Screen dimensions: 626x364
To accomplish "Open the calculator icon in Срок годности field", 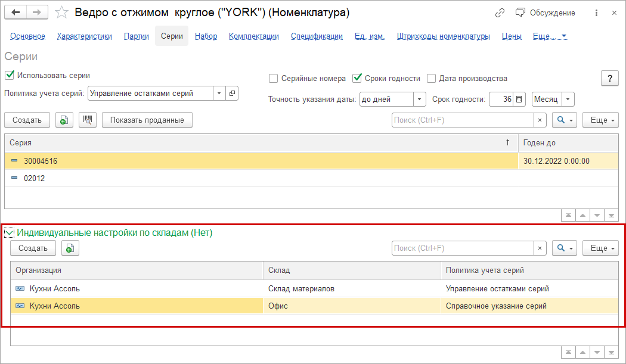I will coord(519,99).
